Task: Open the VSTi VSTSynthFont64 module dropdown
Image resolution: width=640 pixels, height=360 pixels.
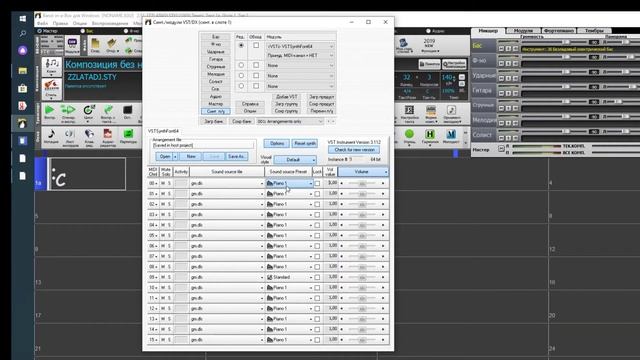Action: [x=300, y=46]
